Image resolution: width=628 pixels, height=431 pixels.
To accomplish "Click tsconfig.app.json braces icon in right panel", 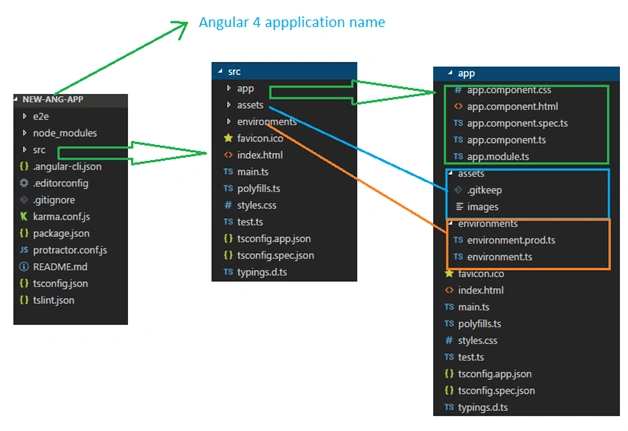I will [449, 374].
